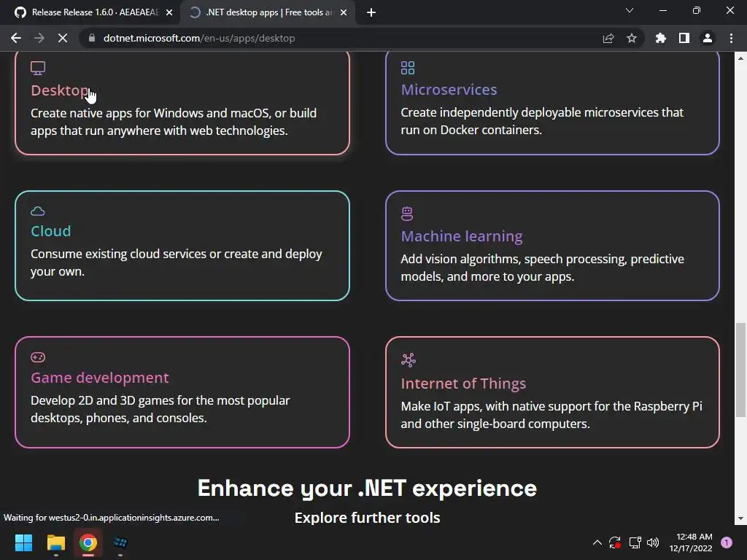Close the .NET desktop apps tab
The width and height of the screenshot is (747, 560).
click(x=344, y=12)
